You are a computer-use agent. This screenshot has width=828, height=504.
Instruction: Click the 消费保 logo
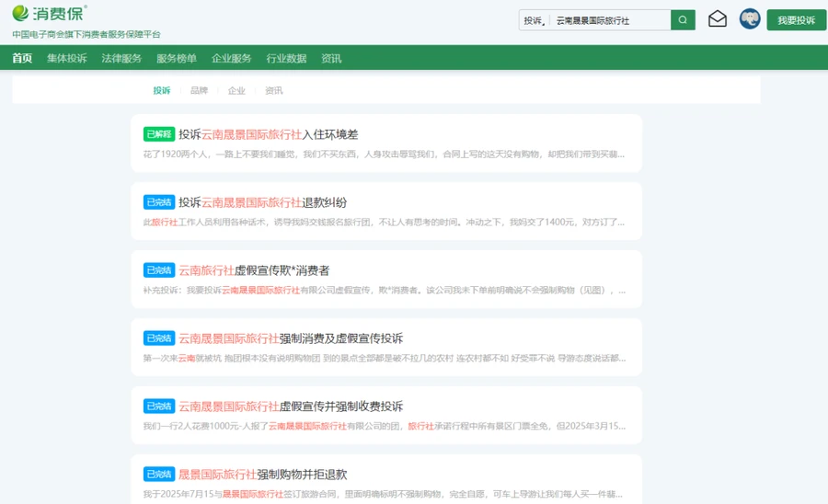[49, 13]
